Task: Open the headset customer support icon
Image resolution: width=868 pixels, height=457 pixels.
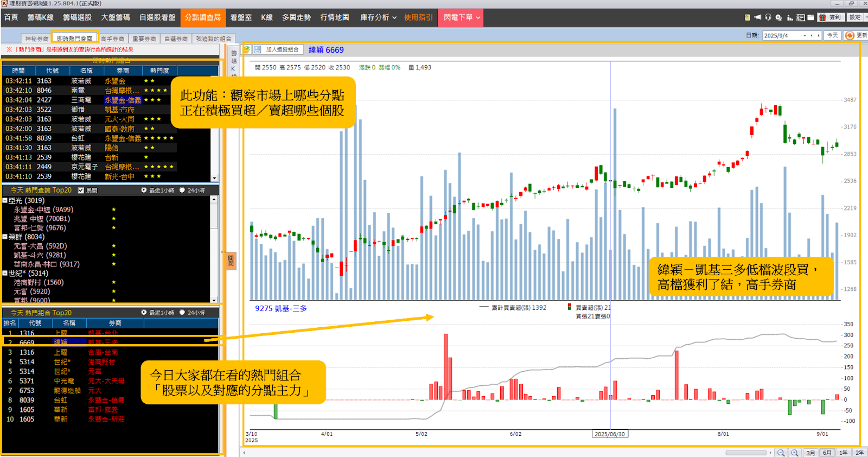Action: tap(768, 17)
